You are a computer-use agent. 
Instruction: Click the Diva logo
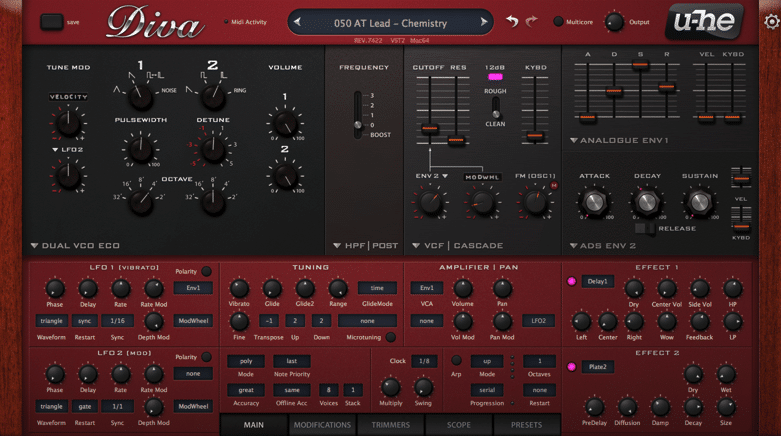[154, 22]
